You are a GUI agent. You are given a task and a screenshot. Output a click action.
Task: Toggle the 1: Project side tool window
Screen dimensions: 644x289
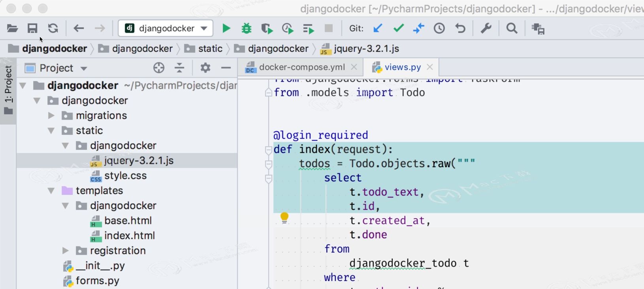click(x=8, y=90)
